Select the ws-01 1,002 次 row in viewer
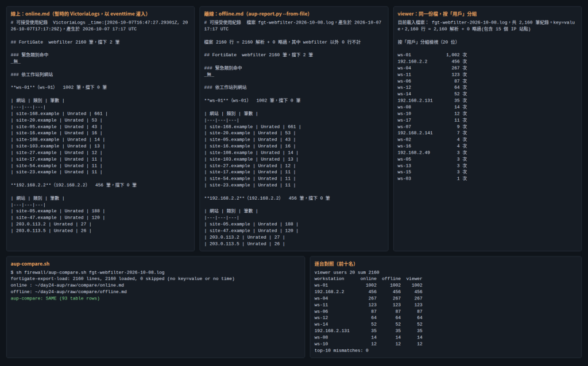This screenshot has width=588, height=366. [432, 55]
